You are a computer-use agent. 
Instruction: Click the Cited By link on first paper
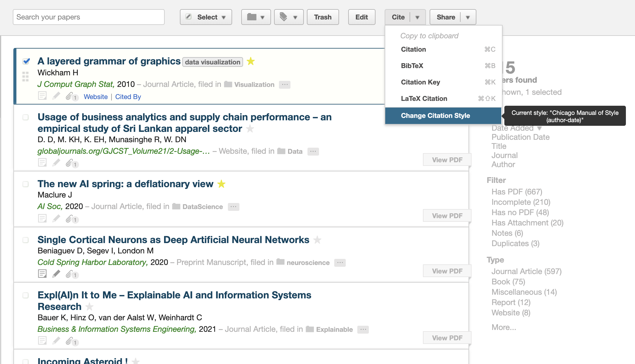128,96
